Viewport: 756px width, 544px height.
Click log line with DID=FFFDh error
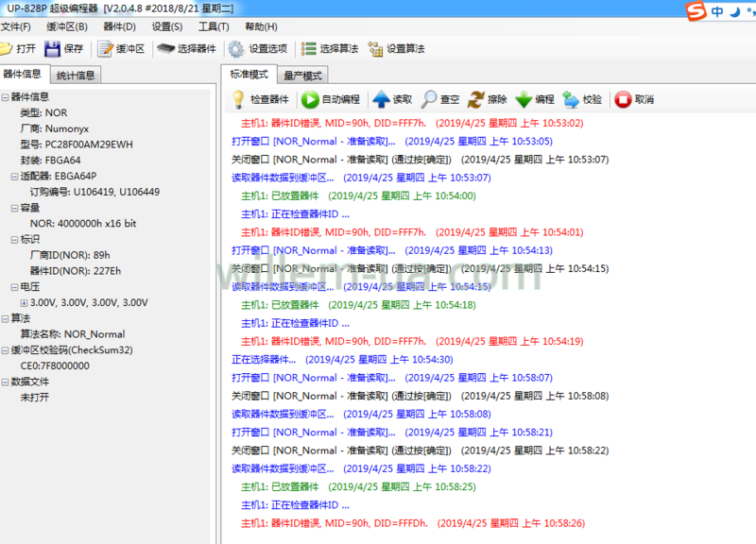pos(413,523)
